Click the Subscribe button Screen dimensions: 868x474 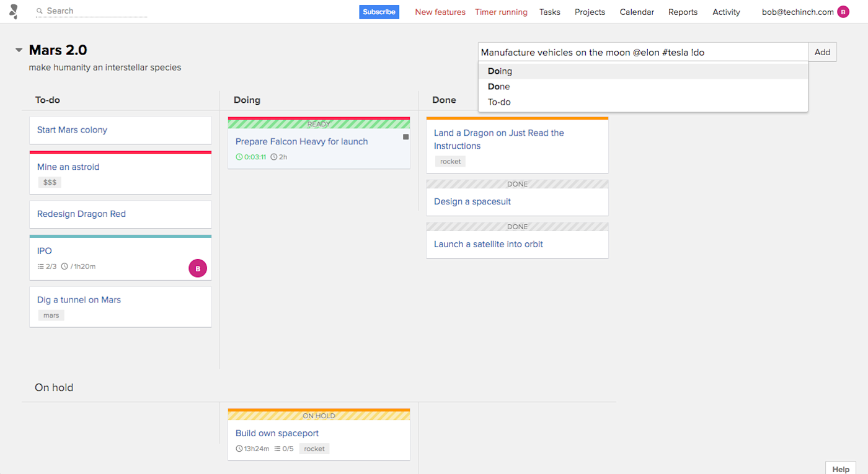379,12
